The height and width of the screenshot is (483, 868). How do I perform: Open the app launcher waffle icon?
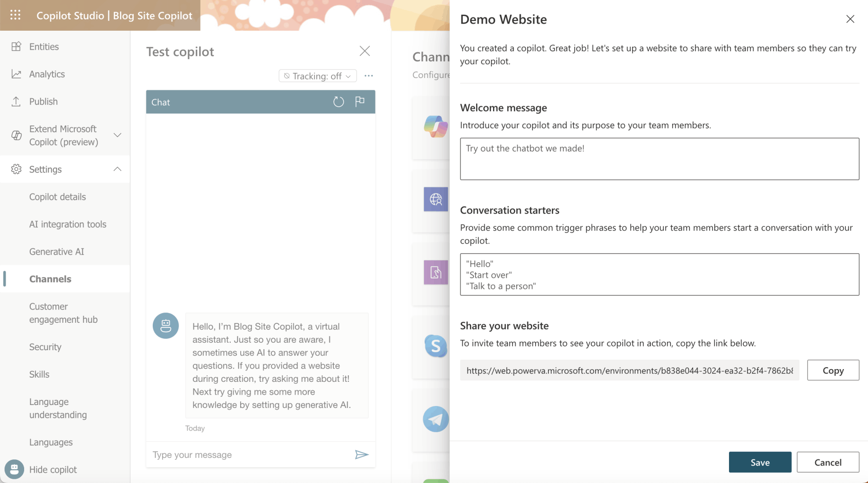click(x=15, y=15)
